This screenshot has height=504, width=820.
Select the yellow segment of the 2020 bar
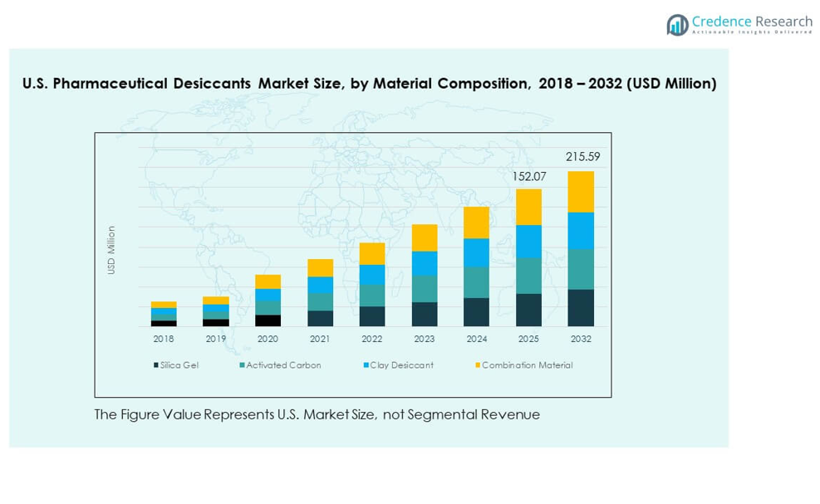pos(268,281)
